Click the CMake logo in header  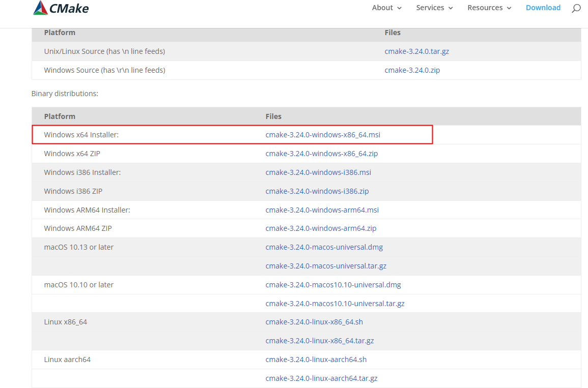point(61,8)
